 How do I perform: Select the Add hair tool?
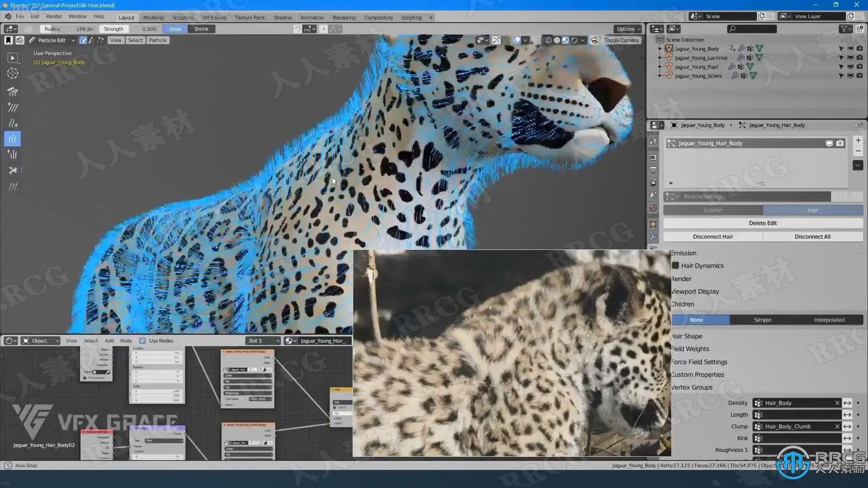click(x=13, y=123)
